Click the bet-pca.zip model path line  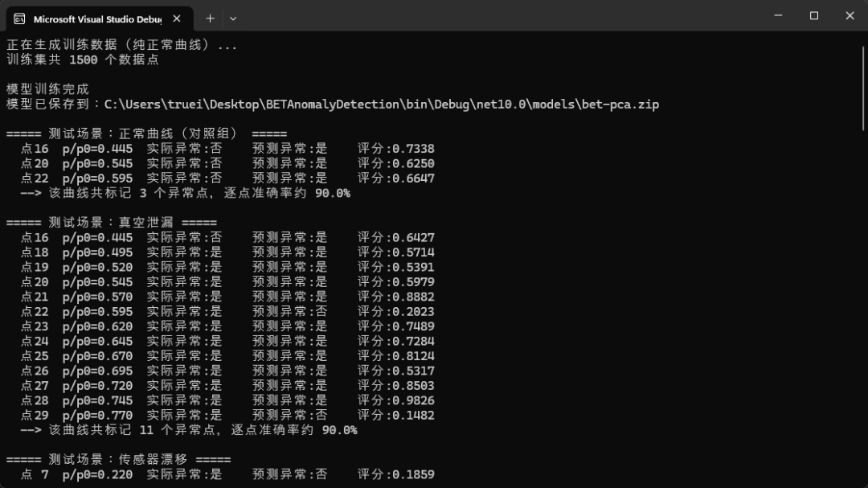(333, 105)
